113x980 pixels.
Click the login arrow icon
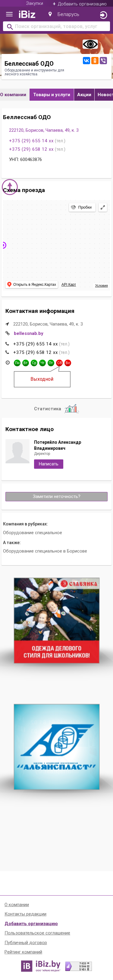[103, 15]
